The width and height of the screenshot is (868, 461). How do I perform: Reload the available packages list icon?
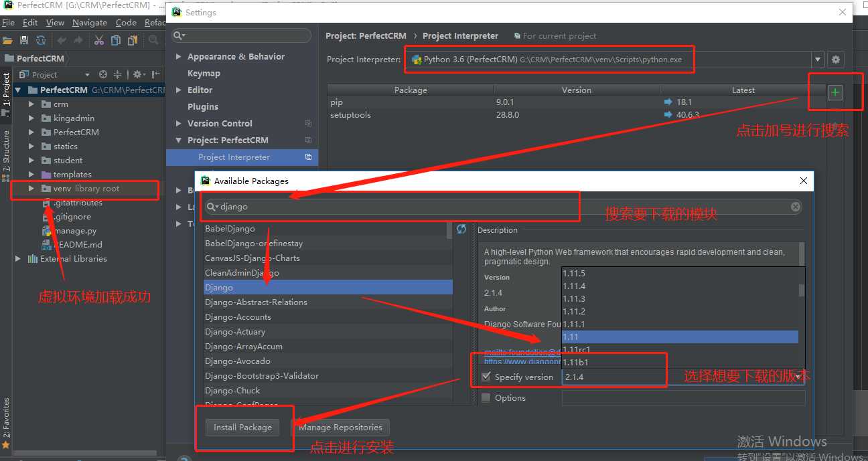(x=461, y=229)
